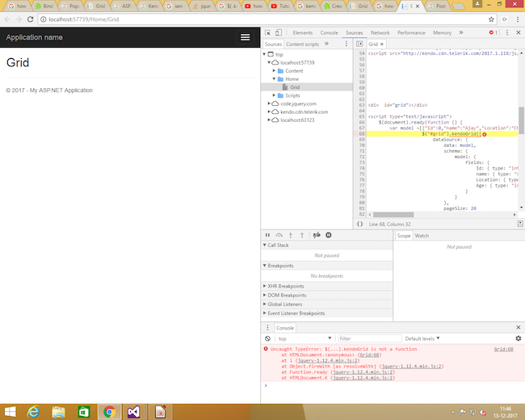Open DevTools customize menu icon
The height and width of the screenshot is (420, 525).
coord(507,32)
